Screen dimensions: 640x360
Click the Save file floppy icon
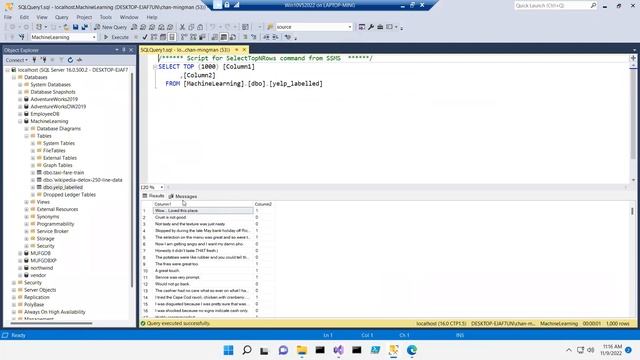[76, 27]
